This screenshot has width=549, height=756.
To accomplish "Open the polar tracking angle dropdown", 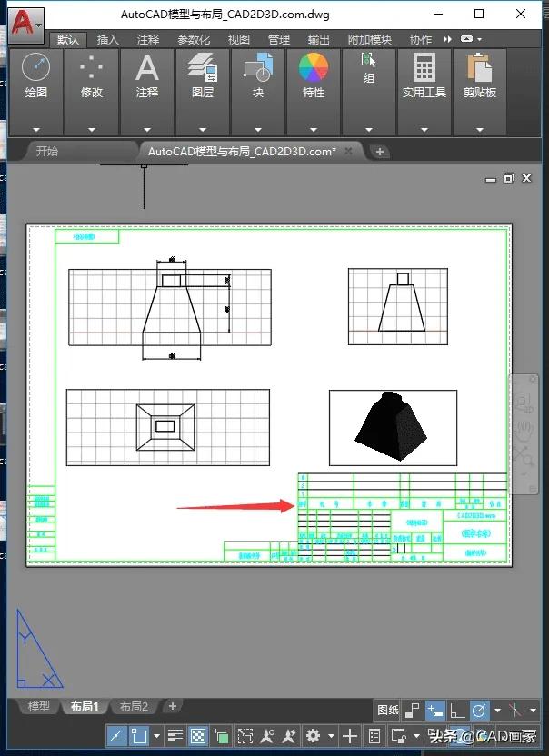I will coord(497,711).
